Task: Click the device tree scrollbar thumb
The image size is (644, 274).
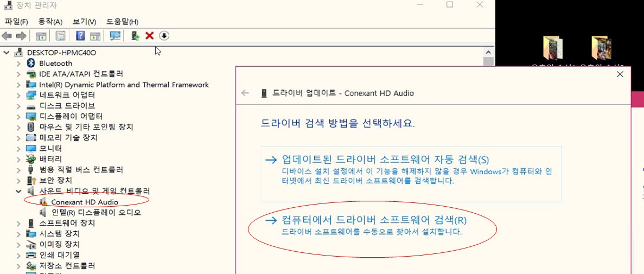Action: 488,62
